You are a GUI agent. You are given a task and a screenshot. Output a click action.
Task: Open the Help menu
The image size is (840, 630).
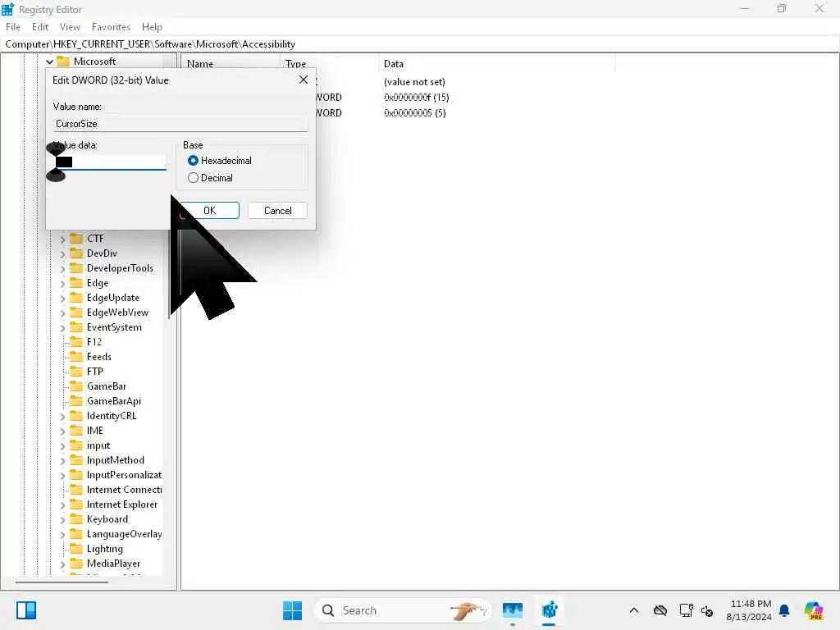[152, 27]
